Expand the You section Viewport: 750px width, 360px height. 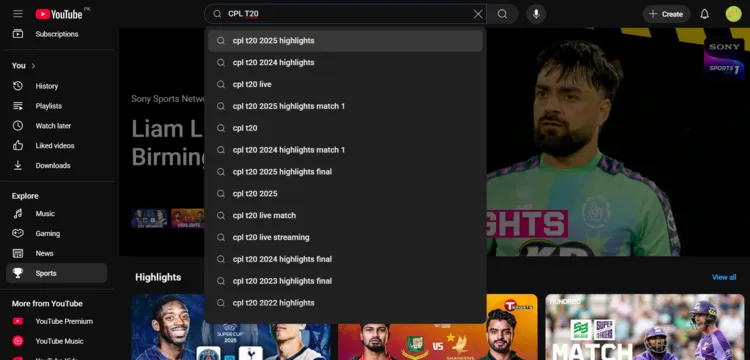(24, 65)
